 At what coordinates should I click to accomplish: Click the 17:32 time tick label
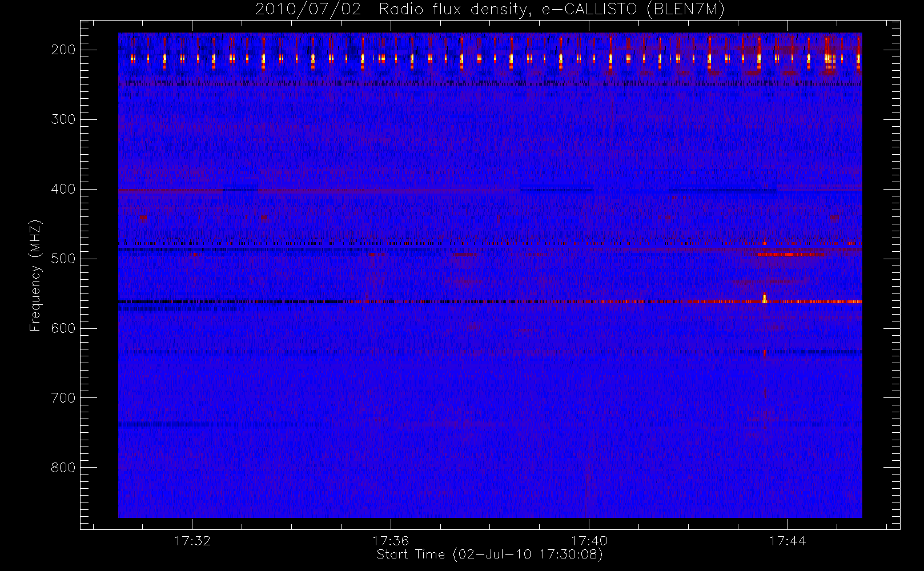(192, 541)
